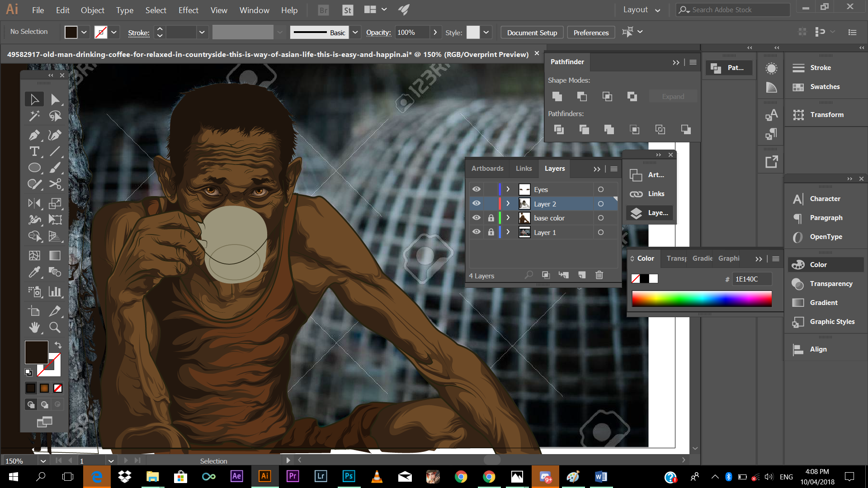
Task: Open the fill color dropdown
Action: click(84, 32)
